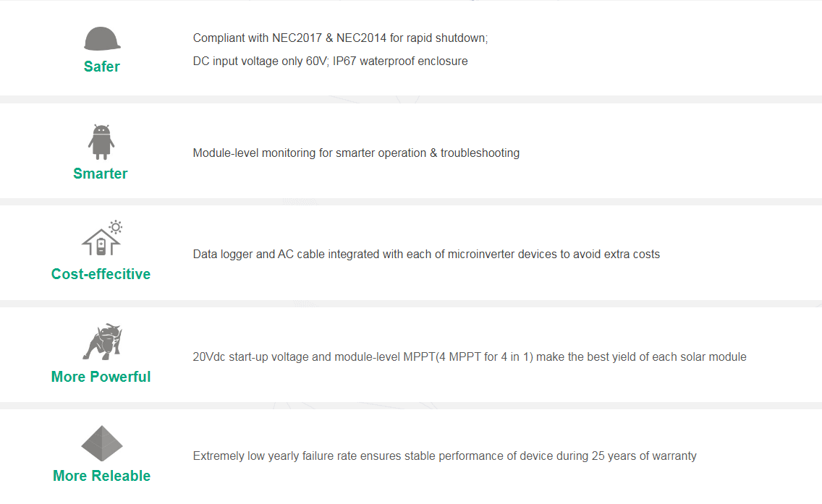Screen dimensions: 822x504
Task: Click the android robot Smarter icon
Action: 101,142
